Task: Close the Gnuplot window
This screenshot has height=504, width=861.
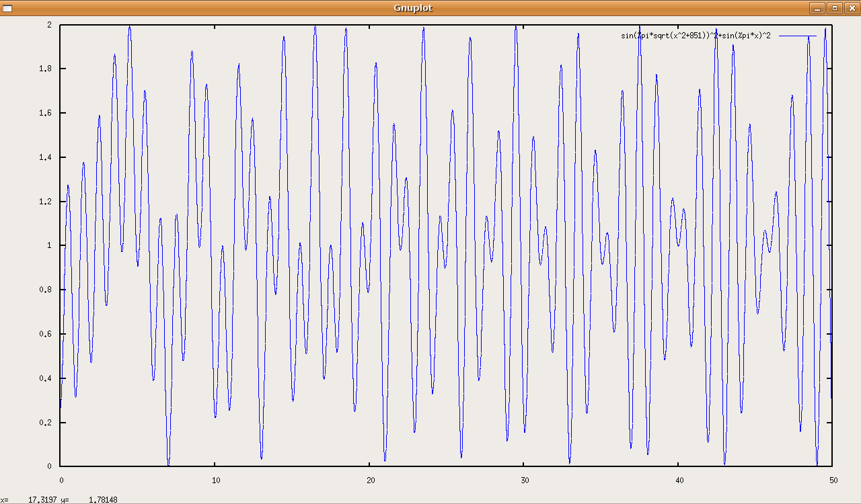Action: click(852, 8)
